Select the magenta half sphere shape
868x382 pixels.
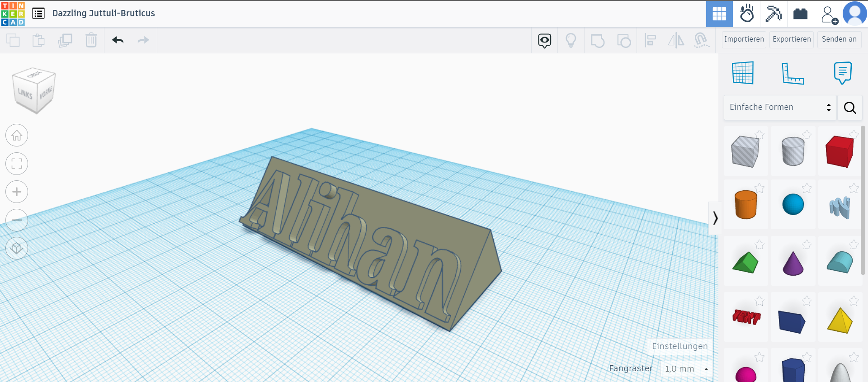point(745,375)
